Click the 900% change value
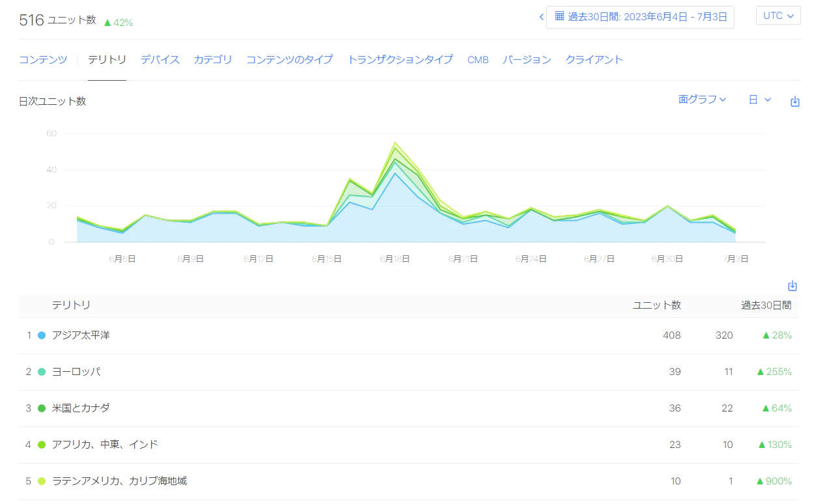840x504 pixels. 774,481
